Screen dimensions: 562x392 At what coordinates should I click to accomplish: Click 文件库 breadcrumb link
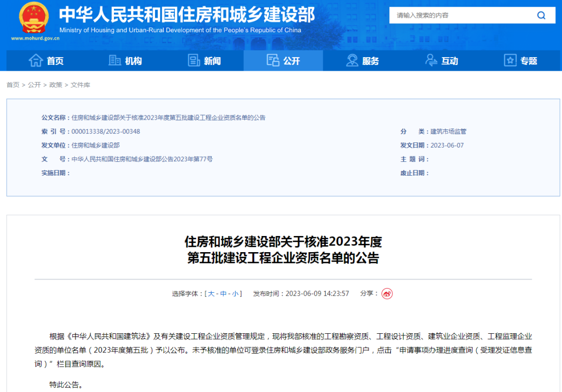point(80,85)
